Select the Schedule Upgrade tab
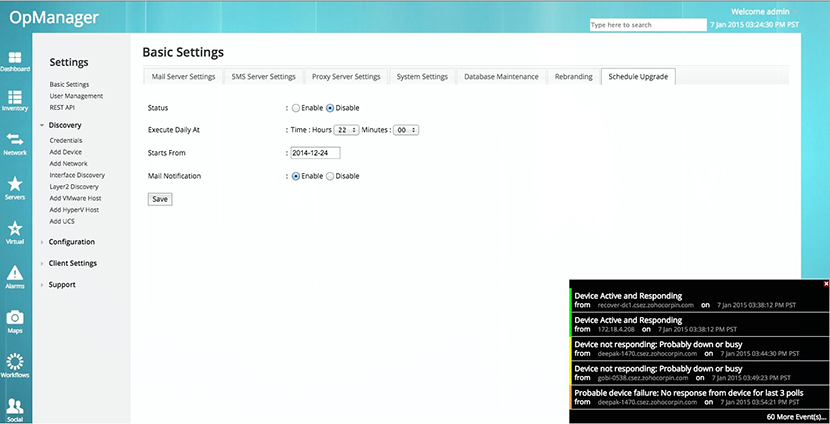Viewport: 830px width, 424px height. tap(638, 77)
